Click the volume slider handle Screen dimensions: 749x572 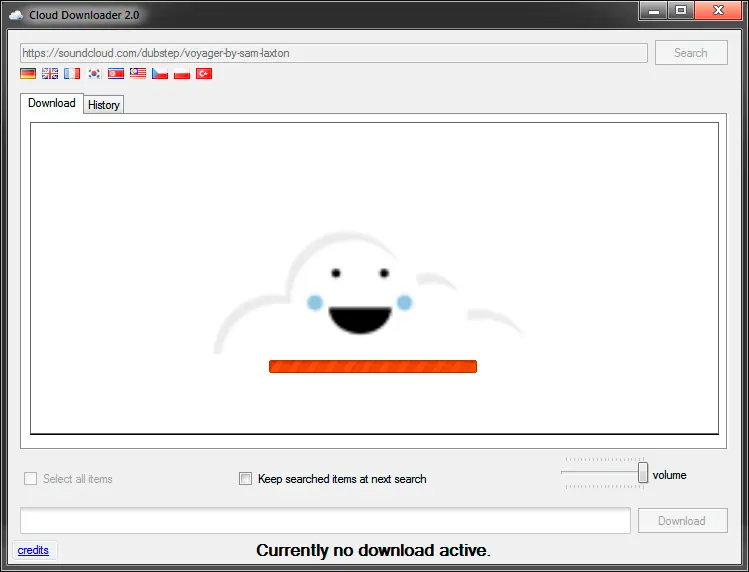coord(643,473)
